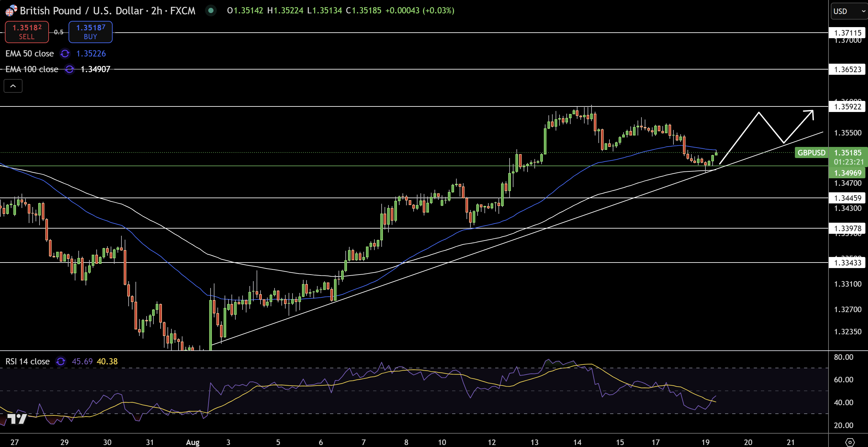Viewport: 868px width, 447px height.
Task: Select the EMA 100 close indicator label
Action: (x=32, y=69)
